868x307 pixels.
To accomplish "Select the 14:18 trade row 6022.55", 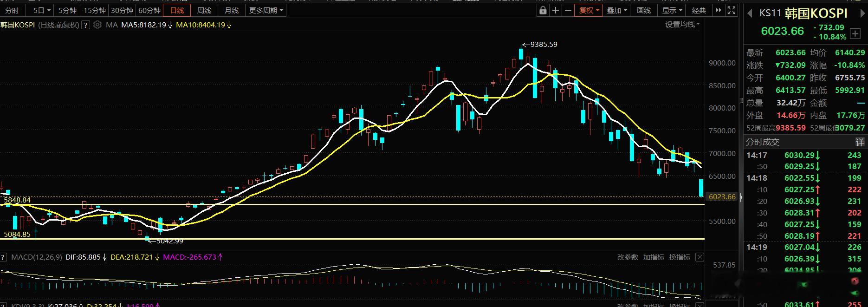I will click(x=805, y=178).
